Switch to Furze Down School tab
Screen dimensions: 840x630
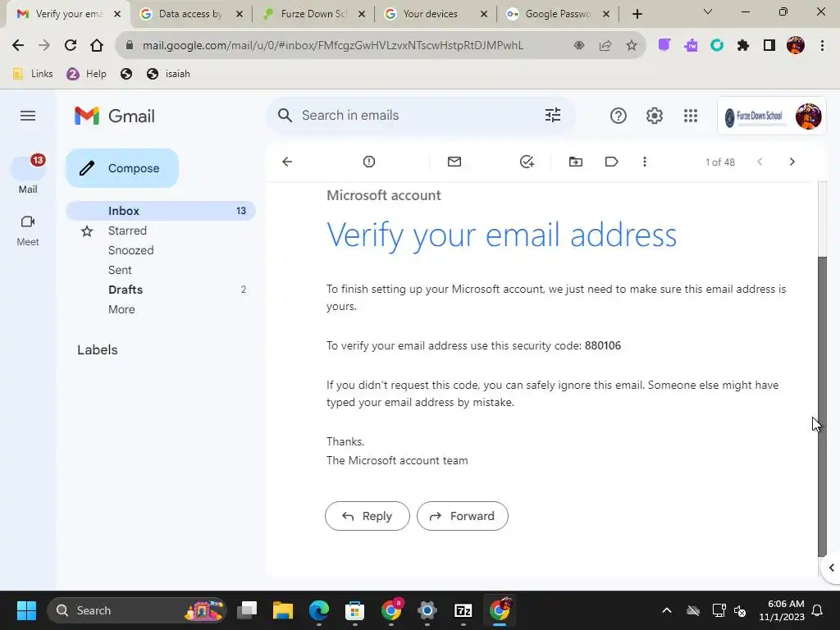314,14
